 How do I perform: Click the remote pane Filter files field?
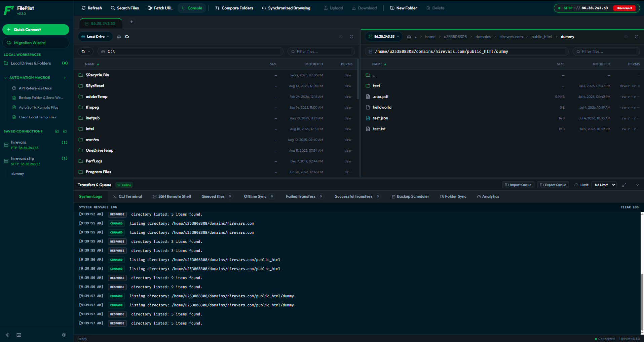click(x=606, y=51)
